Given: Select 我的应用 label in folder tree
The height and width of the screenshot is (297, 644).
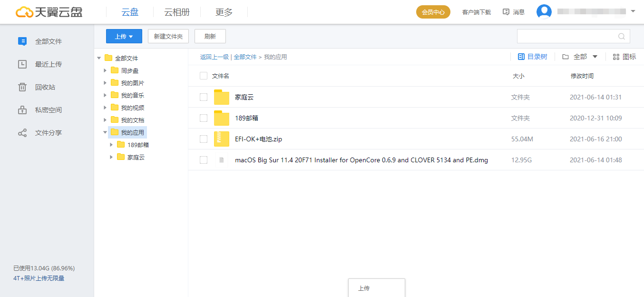Looking at the screenshot, I should [133, 132].
